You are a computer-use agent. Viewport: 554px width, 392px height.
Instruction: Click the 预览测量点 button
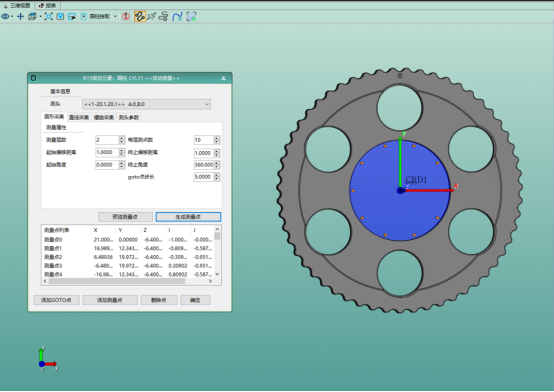[125, 217]
